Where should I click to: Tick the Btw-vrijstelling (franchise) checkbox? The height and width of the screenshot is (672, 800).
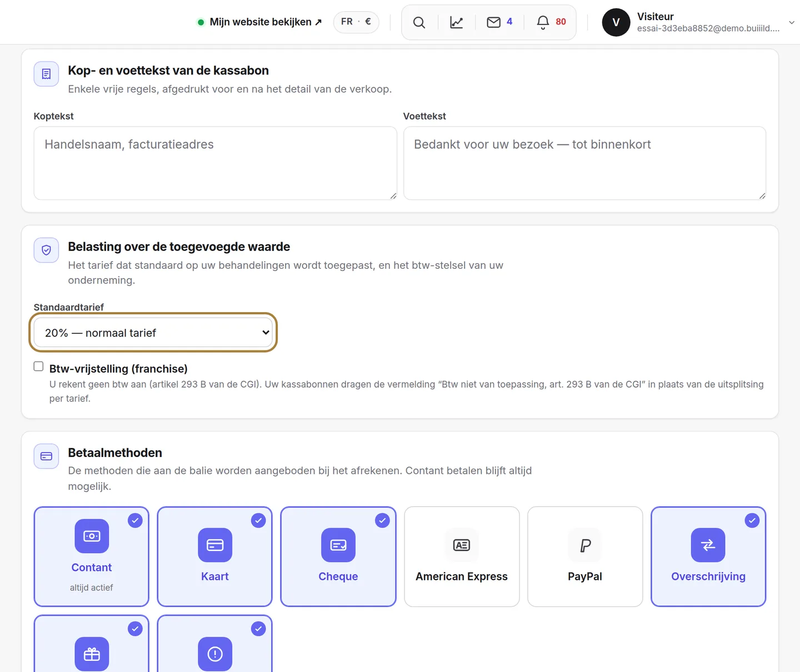[x=38, y=367]
